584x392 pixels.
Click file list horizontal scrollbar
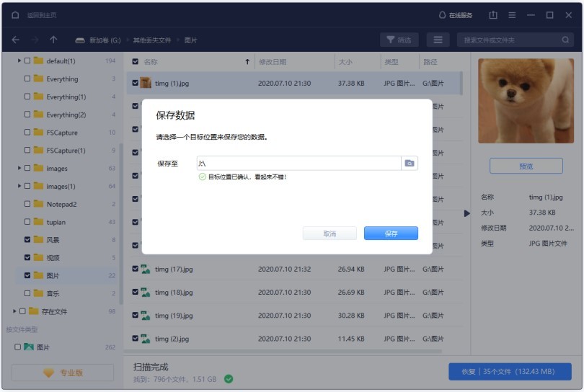point(283,351)
